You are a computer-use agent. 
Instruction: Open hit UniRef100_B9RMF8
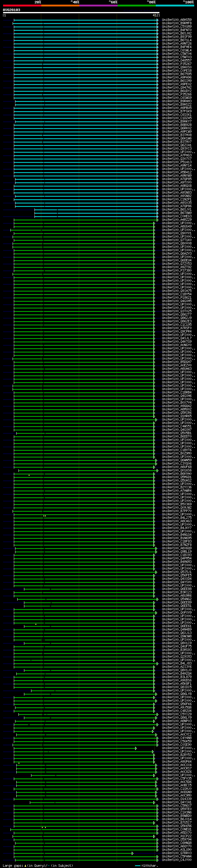[x=176, y=23]
